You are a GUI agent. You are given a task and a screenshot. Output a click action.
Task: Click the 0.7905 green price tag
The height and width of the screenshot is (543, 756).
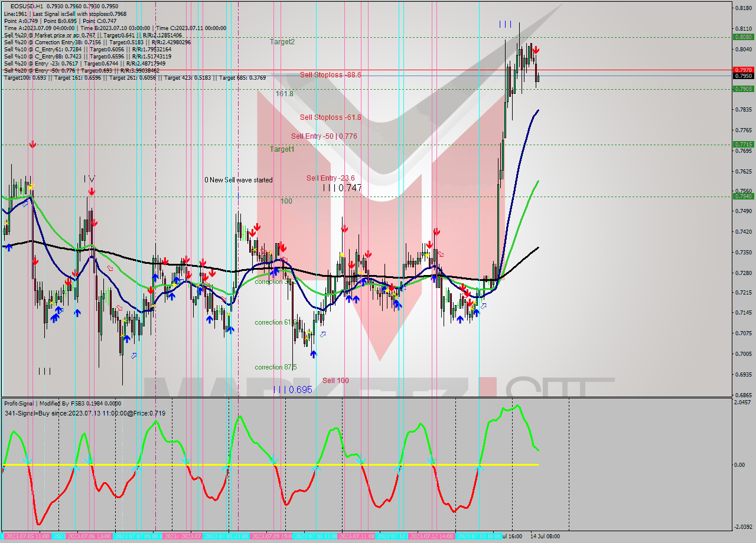tap(743, 89)
